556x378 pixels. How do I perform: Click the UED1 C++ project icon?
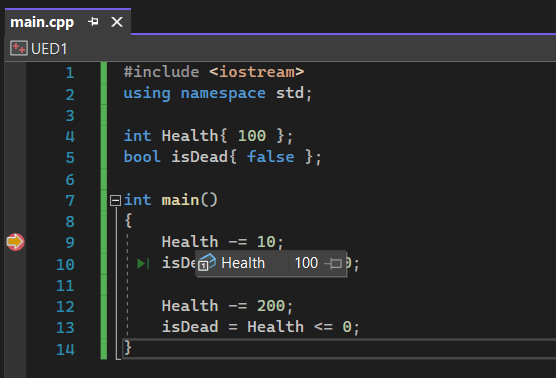18,49
